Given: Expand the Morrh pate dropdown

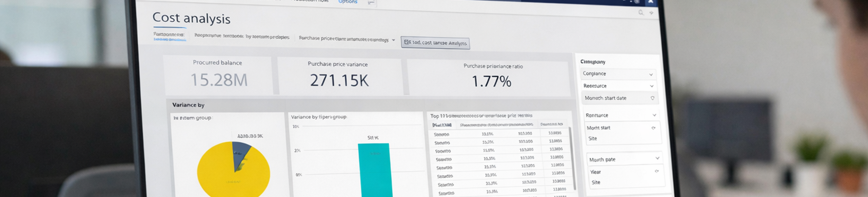Looking at the screenshot, I should click(657, 158).
